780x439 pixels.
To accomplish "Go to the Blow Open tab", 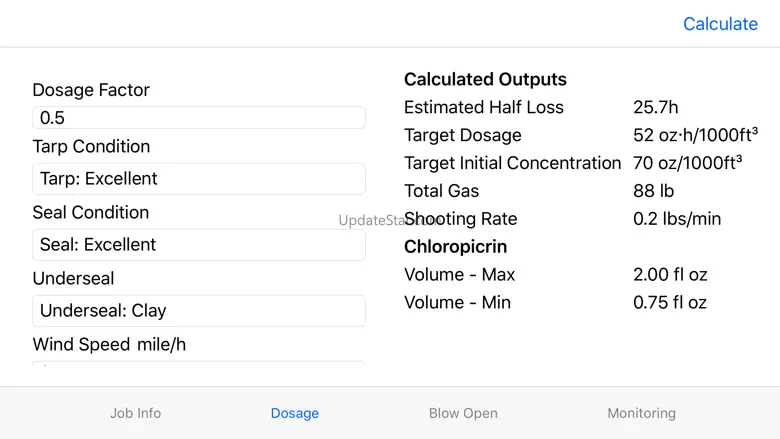I will pyautogui.click(x=463, y=413).
